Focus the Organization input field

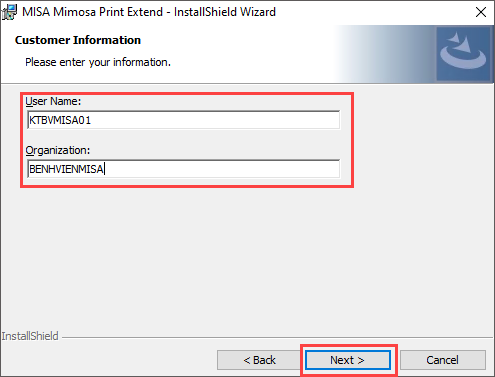pos(184,169)
